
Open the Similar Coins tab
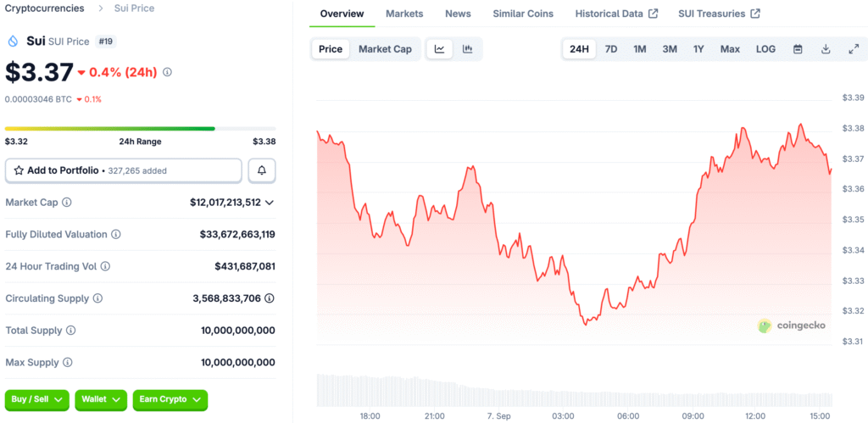(x=523, y=14)
